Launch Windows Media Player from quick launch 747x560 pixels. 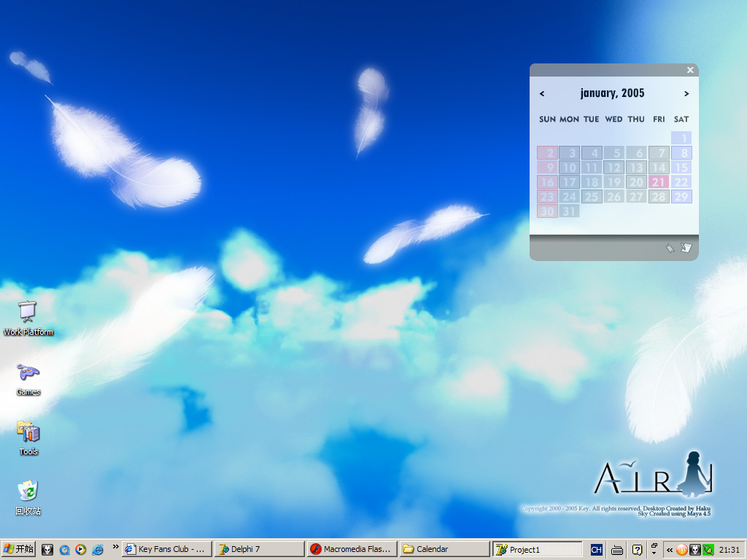coord(80,550)
